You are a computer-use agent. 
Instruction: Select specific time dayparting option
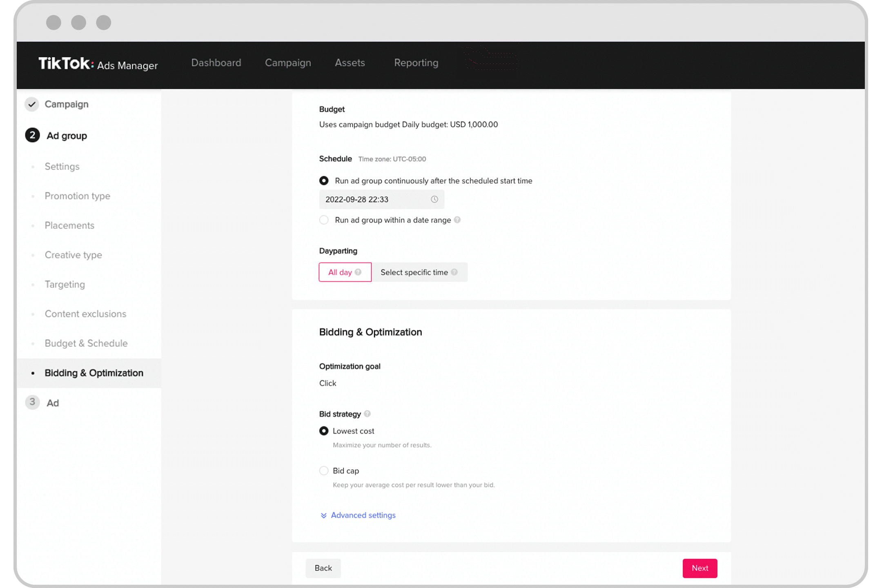pos(419,272)
